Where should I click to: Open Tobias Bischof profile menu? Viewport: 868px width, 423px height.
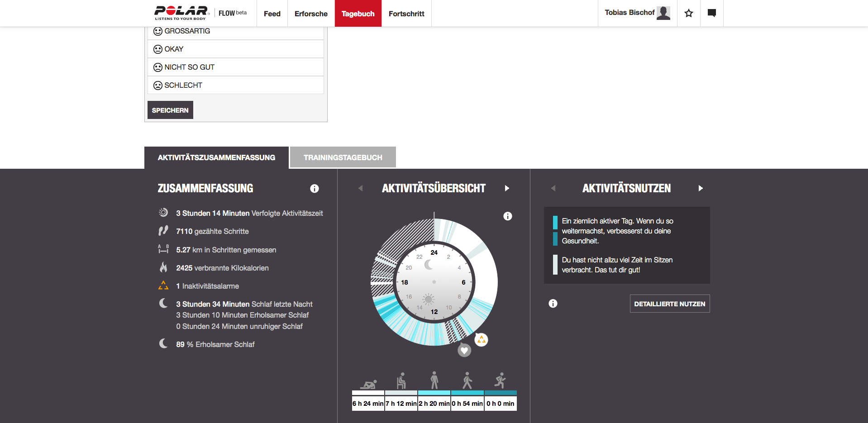point(637,13)
